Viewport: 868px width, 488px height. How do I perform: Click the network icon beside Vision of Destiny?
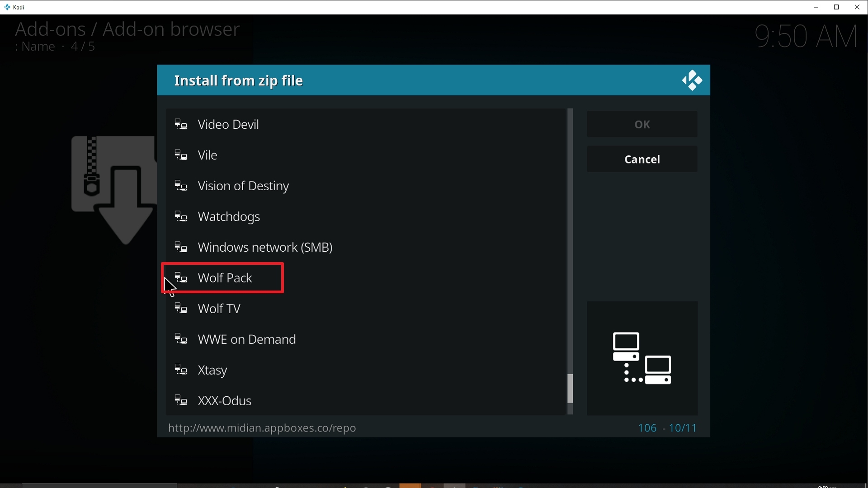coord(181,186)
